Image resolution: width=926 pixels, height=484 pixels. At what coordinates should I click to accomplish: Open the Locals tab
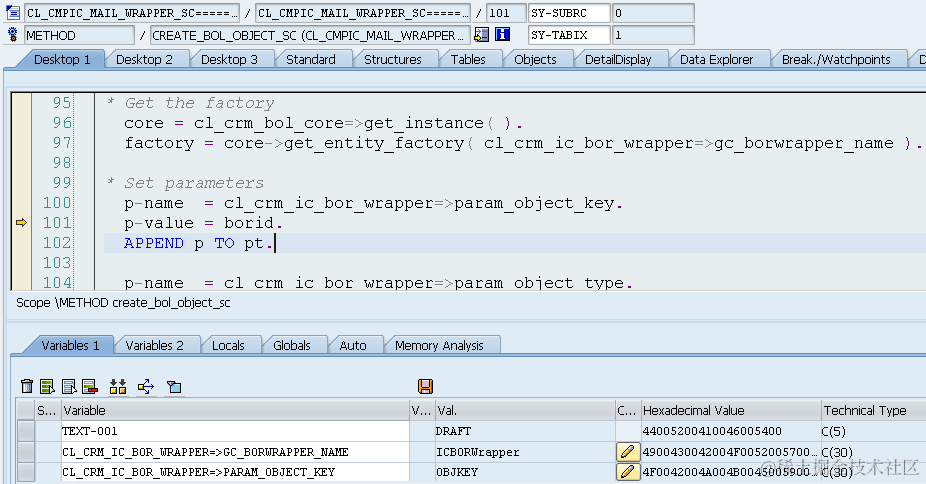tap(228, 345)
